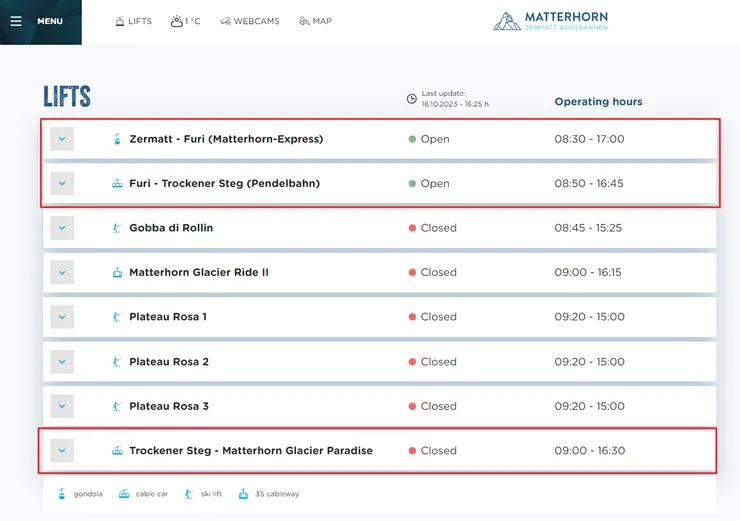Expand the Furi - Trockener Steg (Pendelbahn) row
740x521 pixels.
62,184
